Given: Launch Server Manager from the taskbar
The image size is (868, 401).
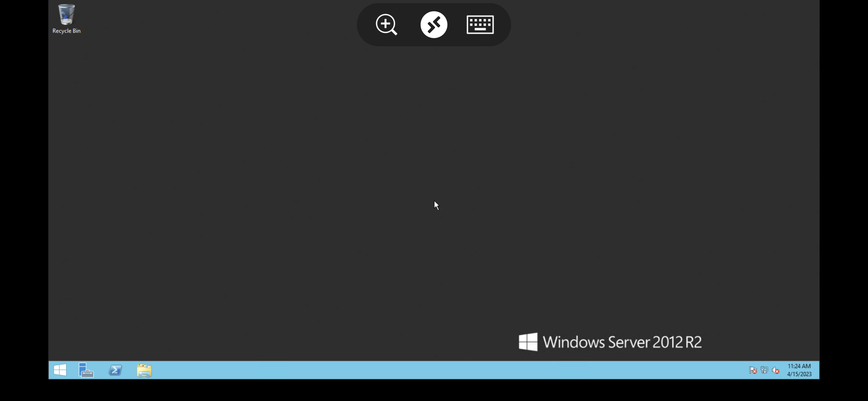Looking at the screenshot, I should click(x=86, y=370).
